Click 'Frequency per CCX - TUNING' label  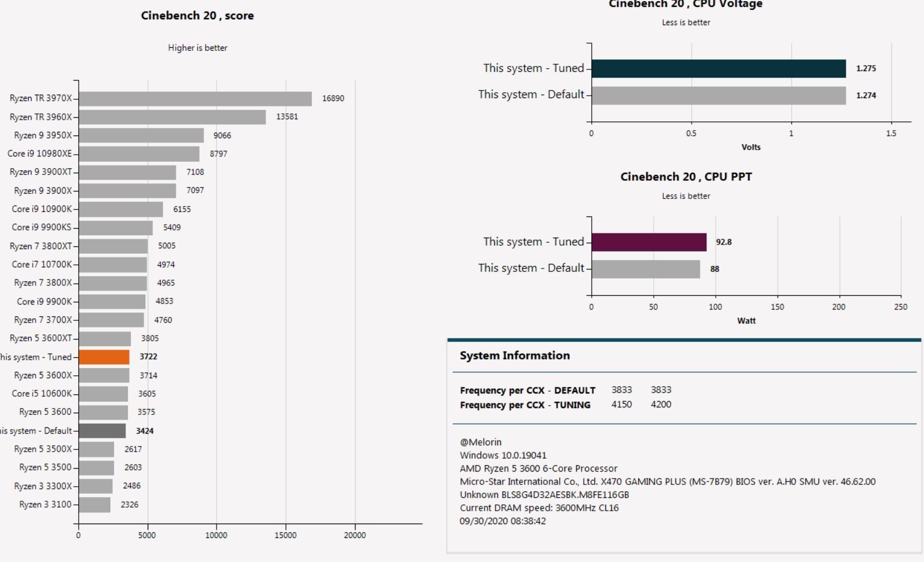pos(525,405)
